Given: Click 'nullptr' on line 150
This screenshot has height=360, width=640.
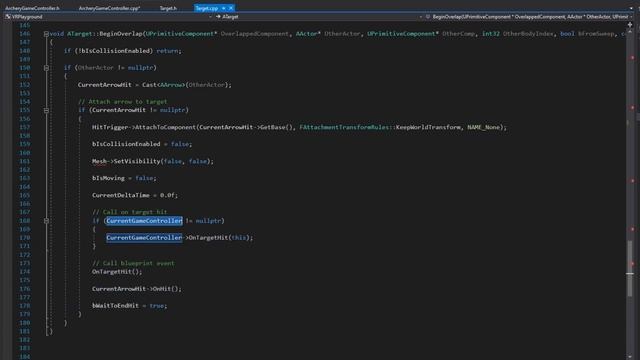Looking at the screenshot, I should [x=140, y=68].
